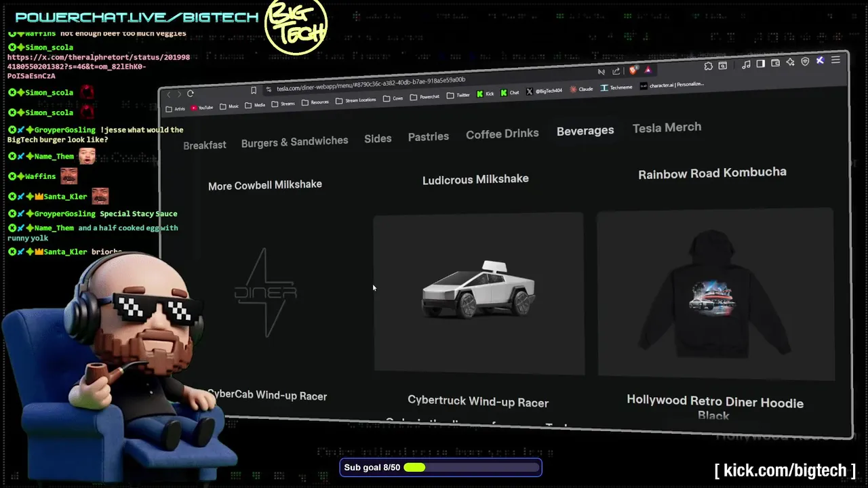Open the Resources bookmarks folder
The width and height of the screenshot is (868, 488).
tap(315, 102)
